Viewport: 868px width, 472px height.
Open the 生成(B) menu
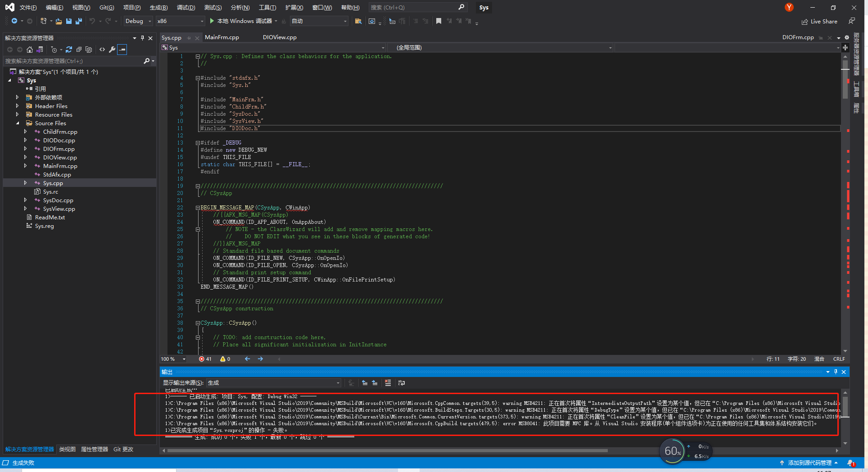[158, 7]
